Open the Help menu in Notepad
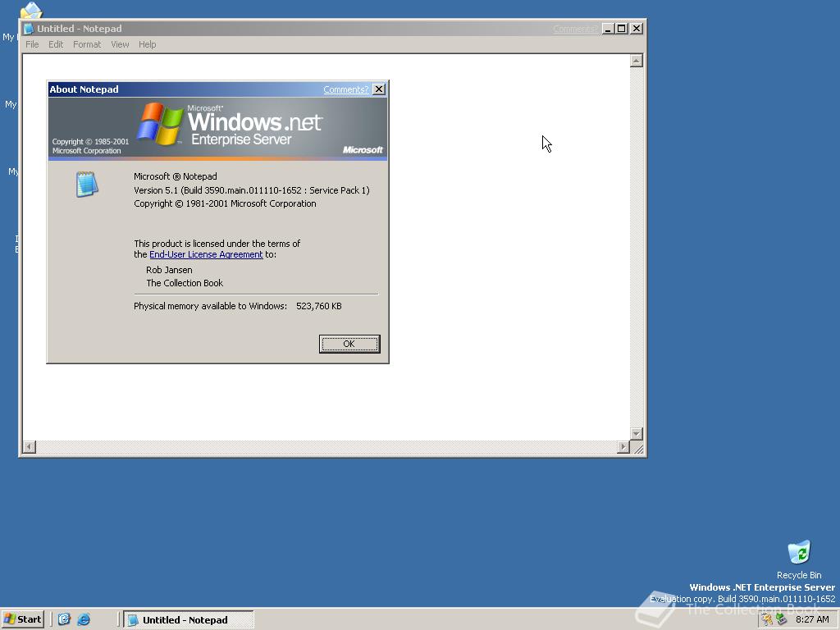This screenshot has height=630, width=840. coord(148,44)
